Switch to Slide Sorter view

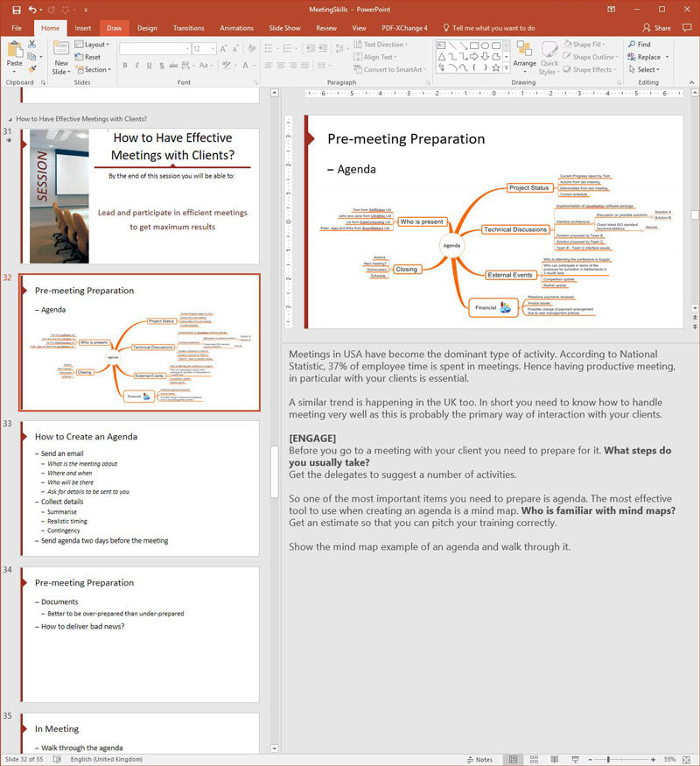[x=534, y=759]
